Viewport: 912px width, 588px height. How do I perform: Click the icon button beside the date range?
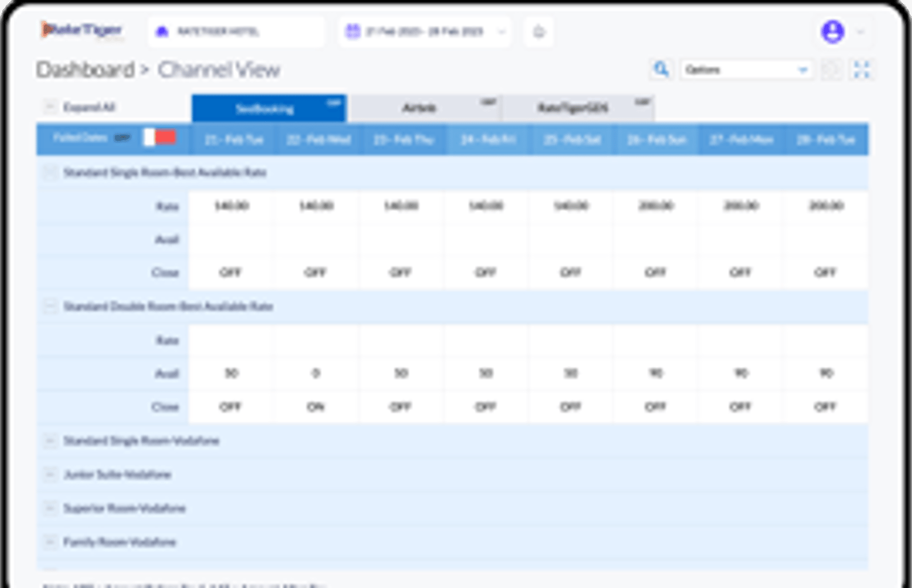tap(539, 32)
